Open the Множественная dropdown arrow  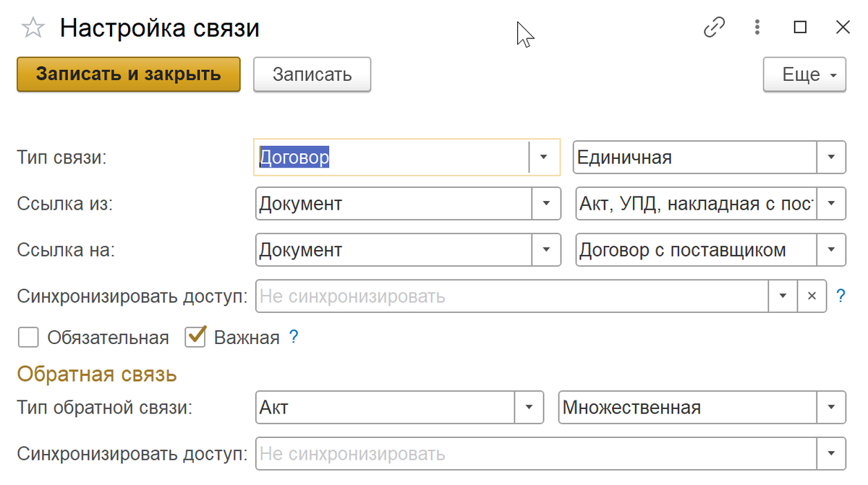click(x=831, y=408)
